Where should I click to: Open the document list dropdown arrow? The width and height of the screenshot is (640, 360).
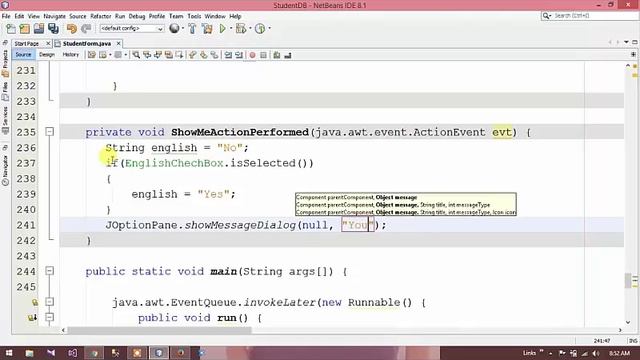point(627,42)
